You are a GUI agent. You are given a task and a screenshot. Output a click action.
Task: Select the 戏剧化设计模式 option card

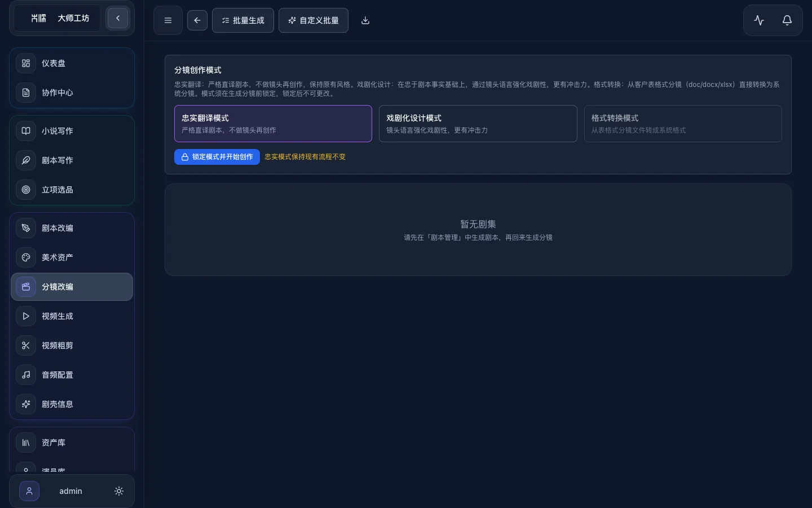point(478,124)
